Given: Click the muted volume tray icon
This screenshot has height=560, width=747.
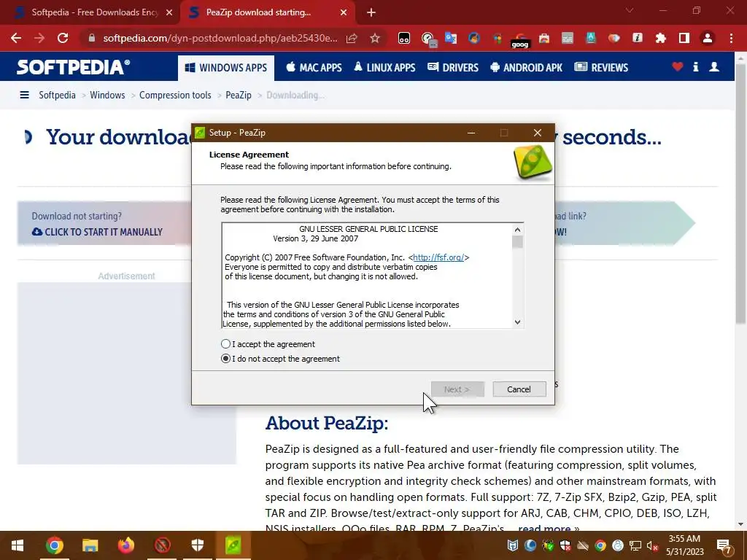Looking at the screenshot, I should click(652, 545).
